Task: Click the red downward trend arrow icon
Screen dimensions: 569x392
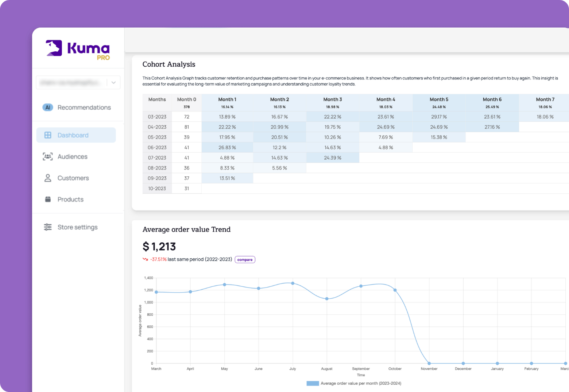Action: tap(145, 259)
